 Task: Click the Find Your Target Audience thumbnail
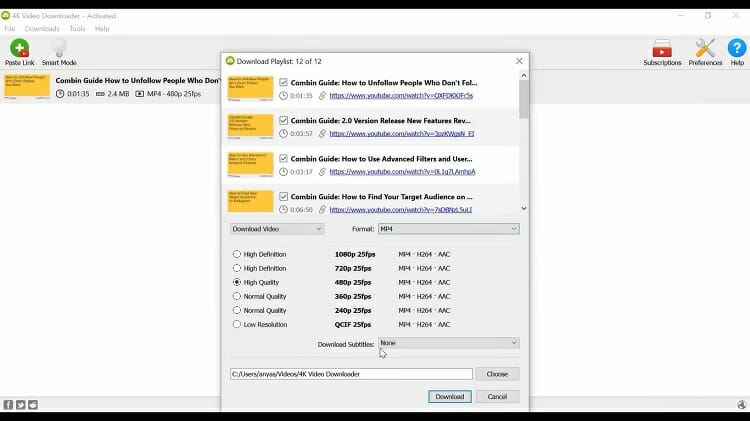click(x=250, y=201)
